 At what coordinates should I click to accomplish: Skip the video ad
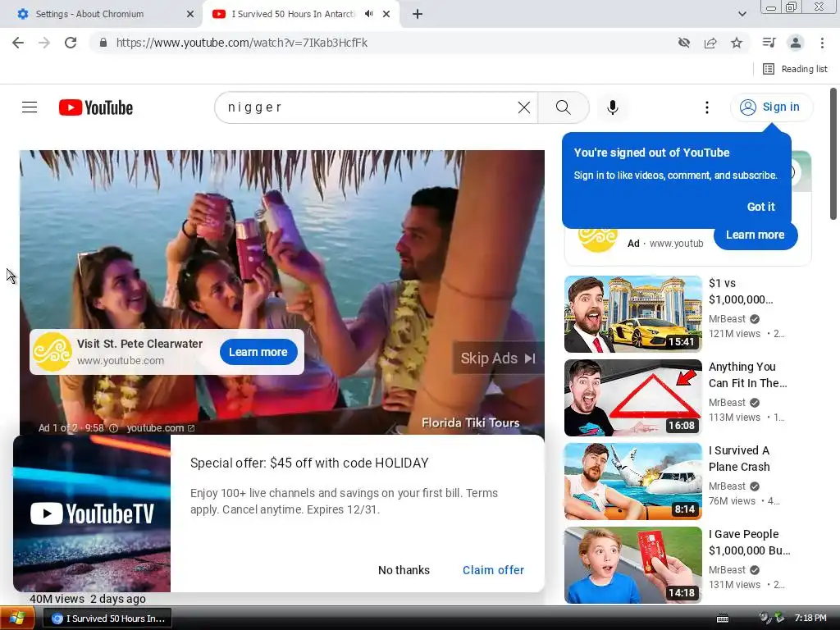[498, 358]
